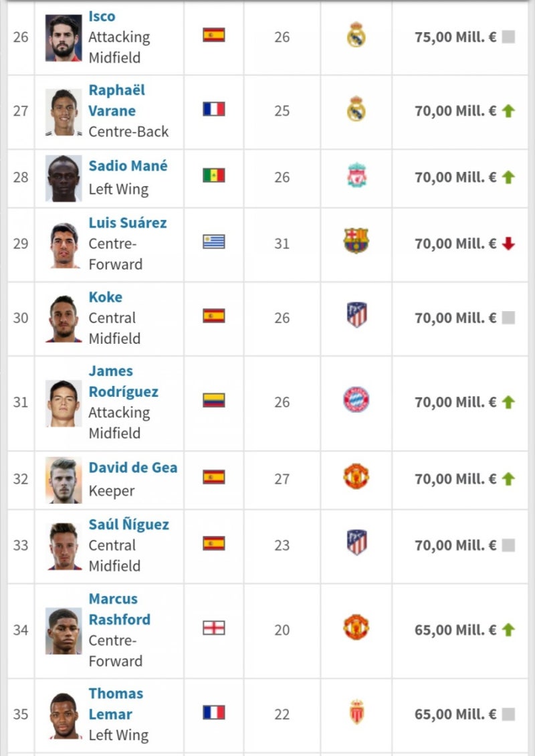535x756 pixels.
Task: Click the England flag for Marcus Rashford
Action: [x=214, y=628]
